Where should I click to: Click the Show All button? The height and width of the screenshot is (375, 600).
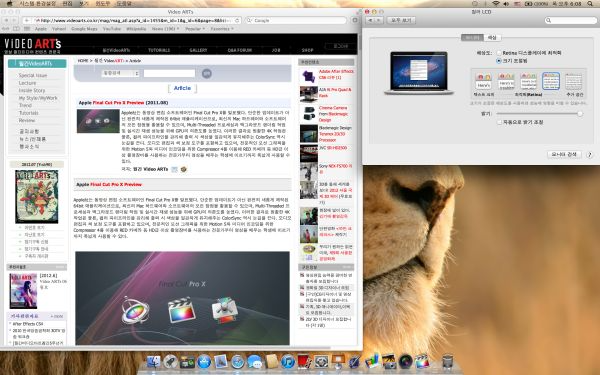[x=401, y=20]
